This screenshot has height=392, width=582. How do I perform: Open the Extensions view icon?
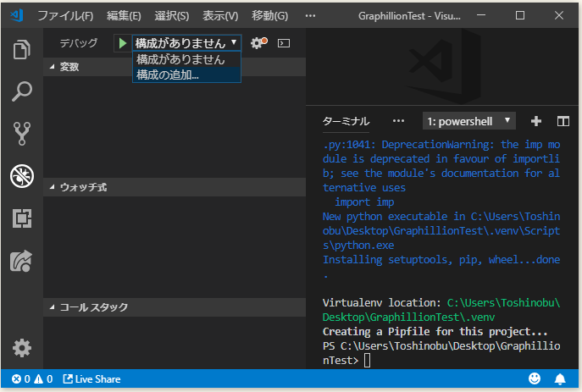[x=21, y=218]
